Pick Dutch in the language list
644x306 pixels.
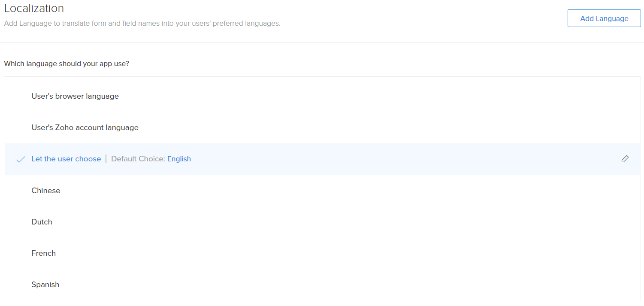[42, 222]
